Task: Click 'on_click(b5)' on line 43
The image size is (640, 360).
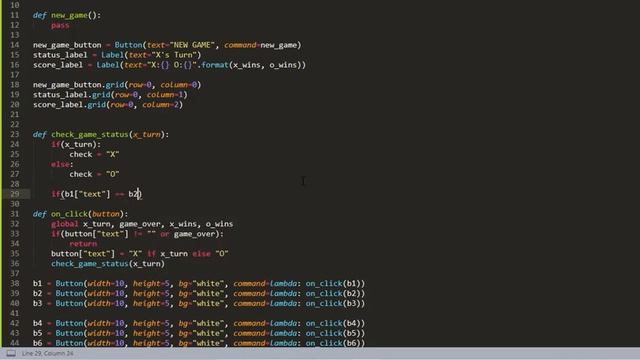Action: click(x=333, y=333)
